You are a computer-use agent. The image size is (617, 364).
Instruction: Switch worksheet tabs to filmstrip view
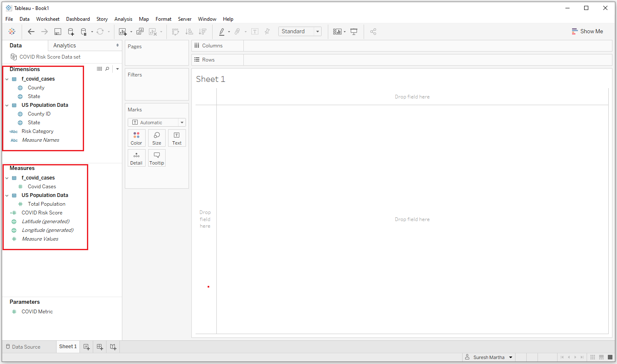601,357
